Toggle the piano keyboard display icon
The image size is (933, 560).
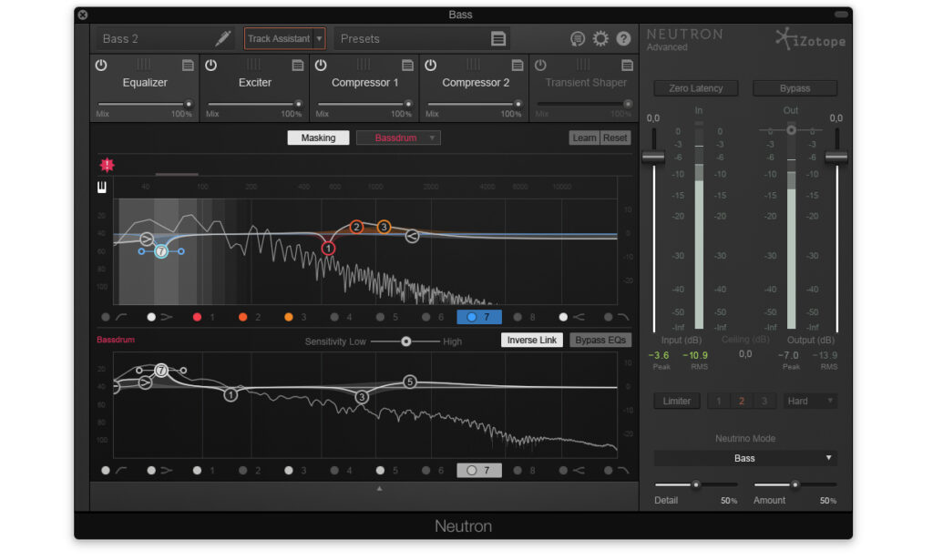pos(102,188)
